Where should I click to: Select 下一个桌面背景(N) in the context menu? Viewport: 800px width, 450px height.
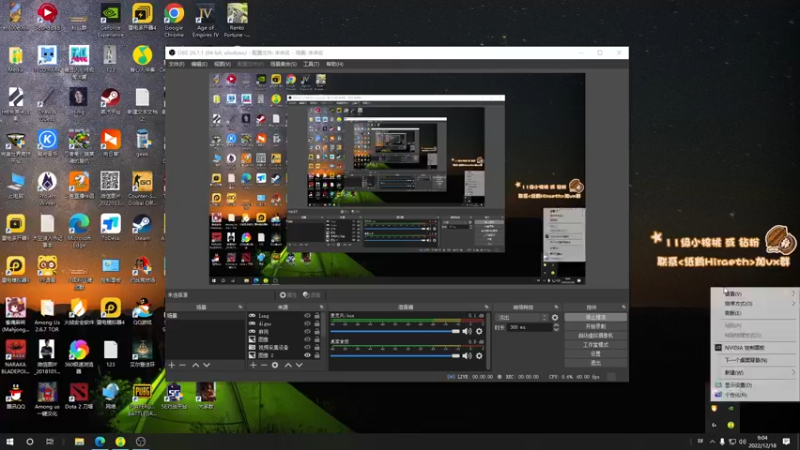(x=754, y=360)
